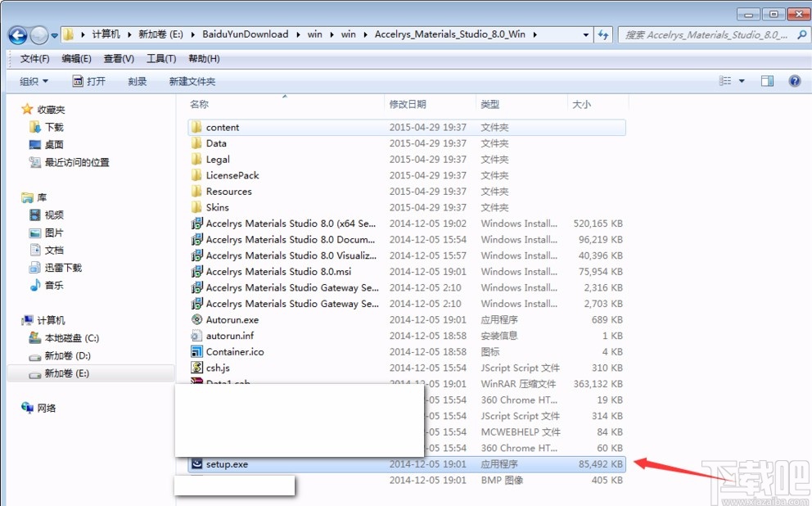
Task: Select the LicensePack folder icon
Action: [x=196, y=175]
